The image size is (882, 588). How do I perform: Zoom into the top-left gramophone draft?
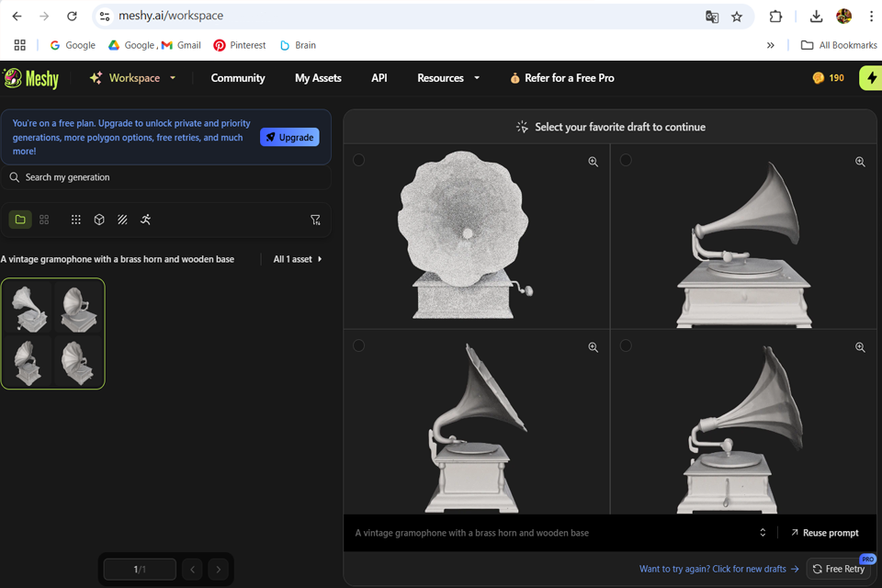(x=593, y=162)
